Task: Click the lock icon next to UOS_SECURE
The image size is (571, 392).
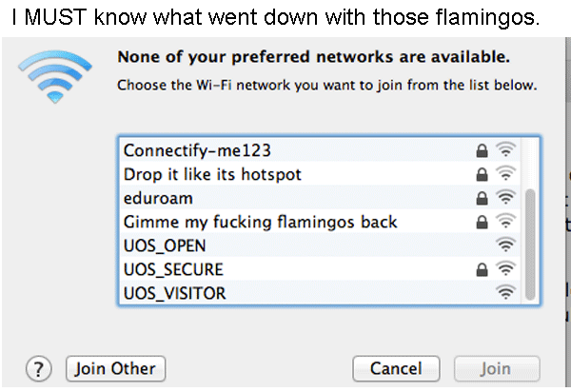Action: pyautogui.click(x=482, y=269)
